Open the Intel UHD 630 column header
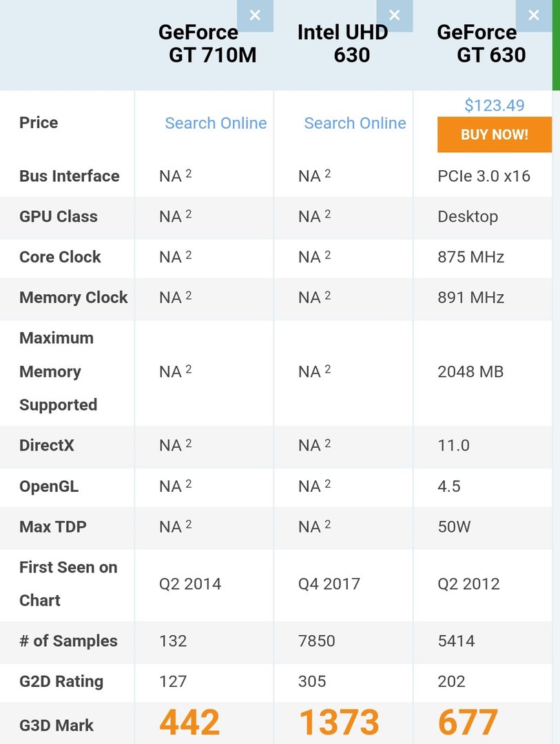 point(344,43)
